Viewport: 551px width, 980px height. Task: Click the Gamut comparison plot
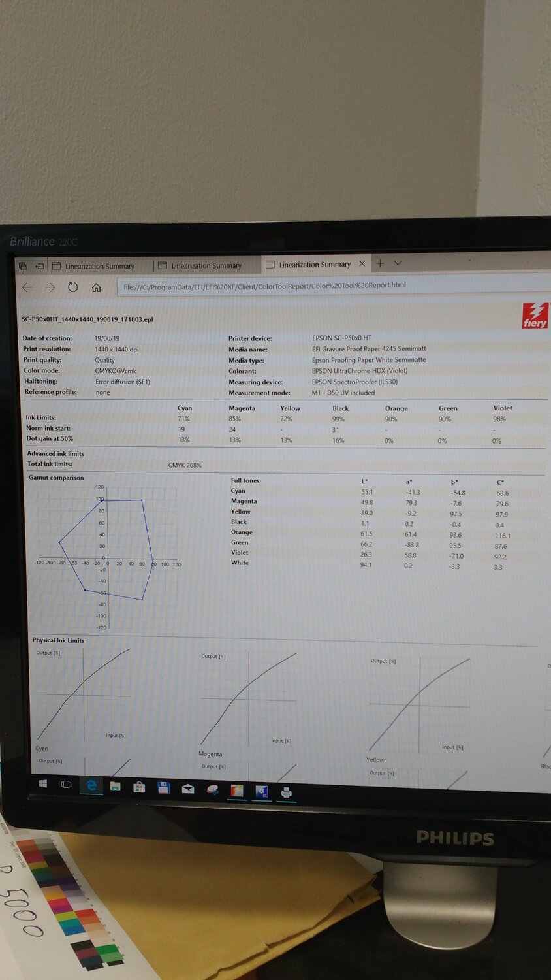(x=107, y=557)
